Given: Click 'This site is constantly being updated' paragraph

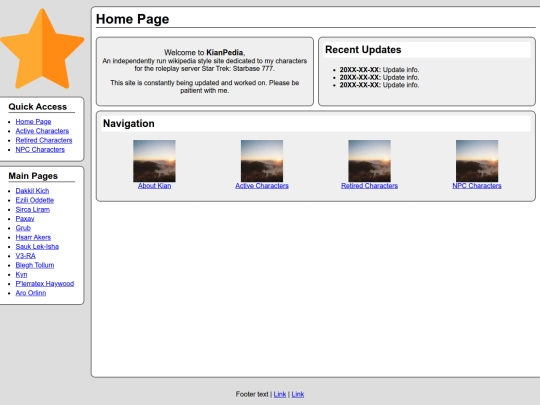Looking at the screenshot, I should (205, 87).
